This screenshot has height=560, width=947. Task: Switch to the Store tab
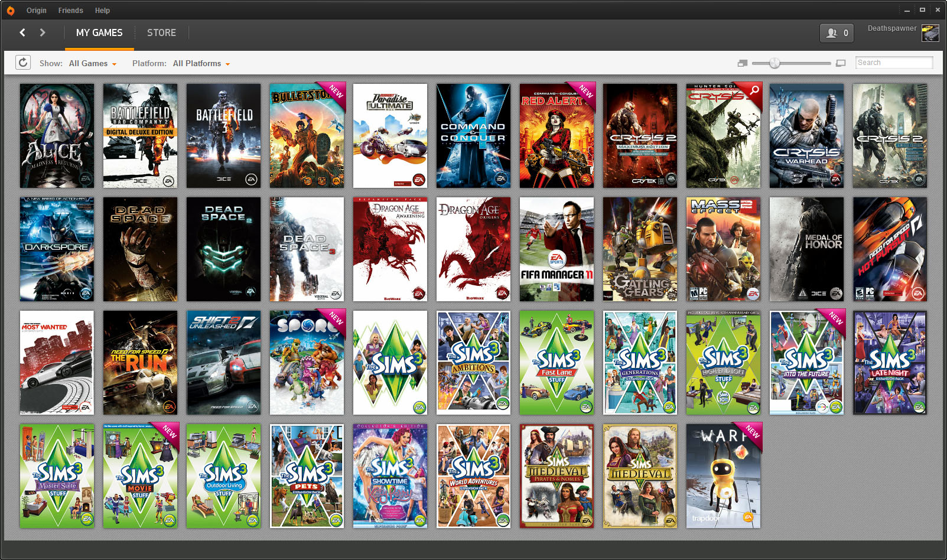click(161, 33)
